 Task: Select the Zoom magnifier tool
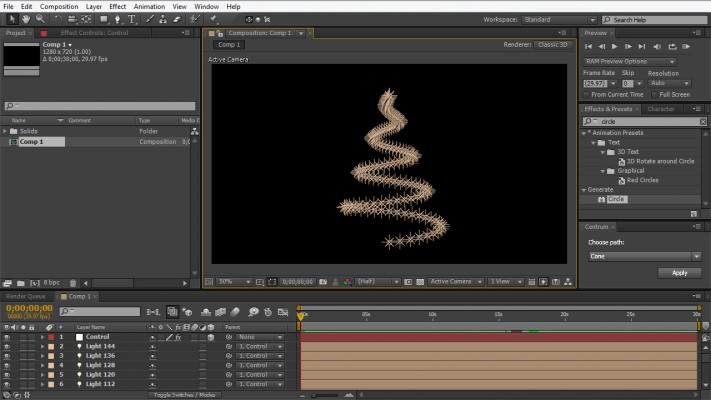tap(40, 19)
